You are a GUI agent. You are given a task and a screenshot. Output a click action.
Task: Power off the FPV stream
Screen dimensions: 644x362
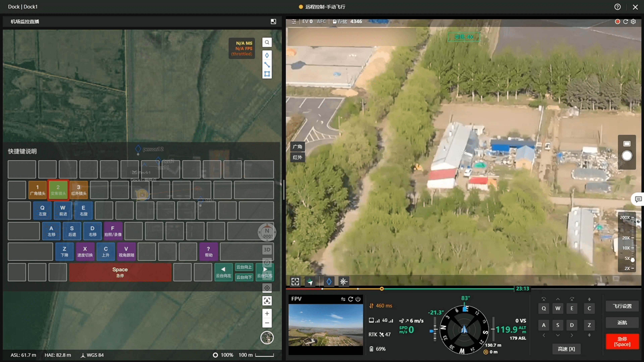pyautogui.click(x=358, y=299)
